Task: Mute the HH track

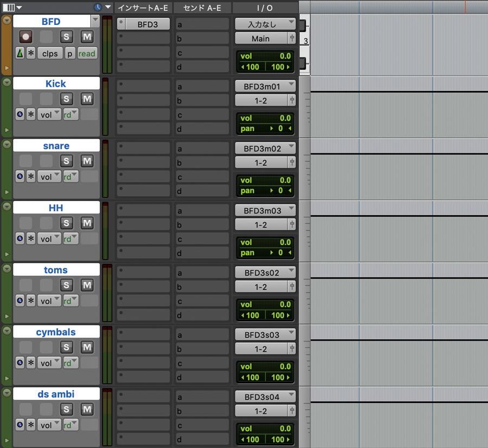Action: [87, 223]
